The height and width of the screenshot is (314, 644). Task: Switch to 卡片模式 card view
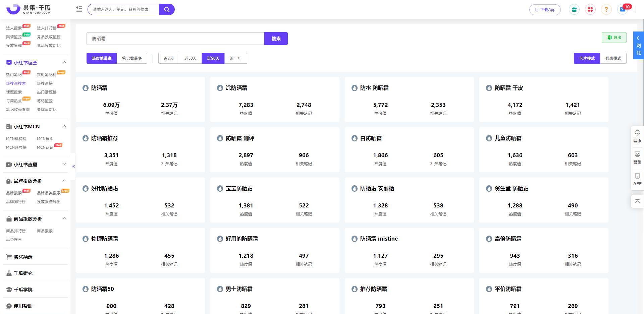587,58
